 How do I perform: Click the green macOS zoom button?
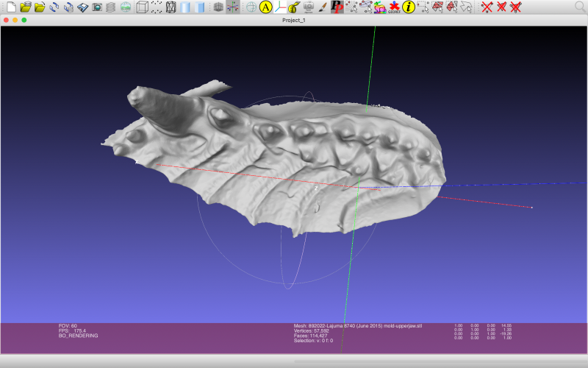pos(24,20)
